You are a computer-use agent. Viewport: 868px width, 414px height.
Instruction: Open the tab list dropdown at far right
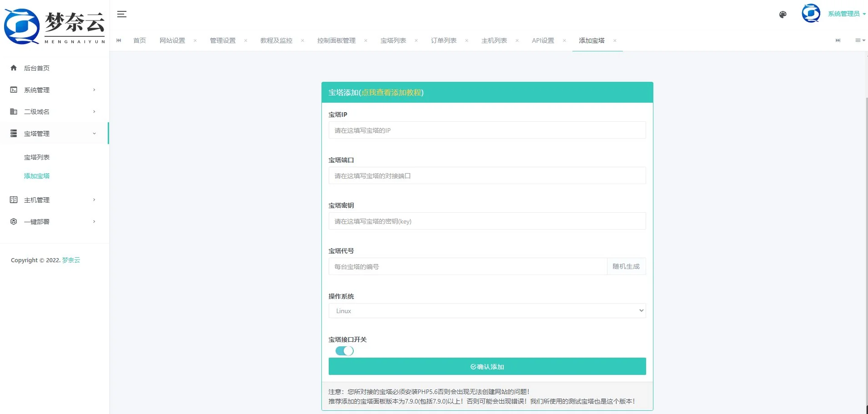860,40
